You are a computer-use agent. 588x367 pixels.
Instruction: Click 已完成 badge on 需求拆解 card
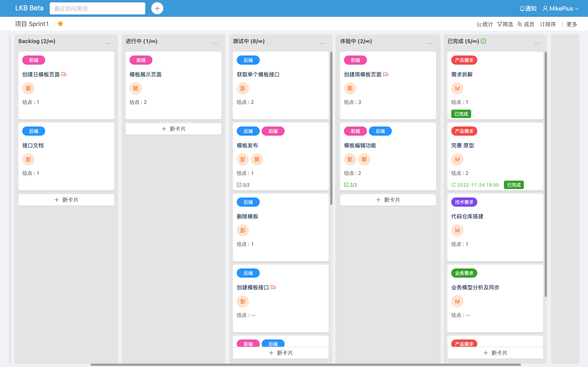coord(461,114)
